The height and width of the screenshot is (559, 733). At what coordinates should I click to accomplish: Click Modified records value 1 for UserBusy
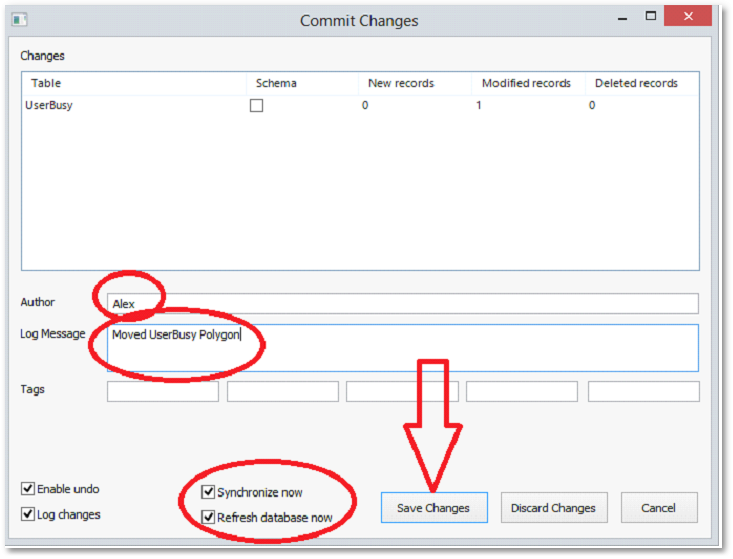479,106
